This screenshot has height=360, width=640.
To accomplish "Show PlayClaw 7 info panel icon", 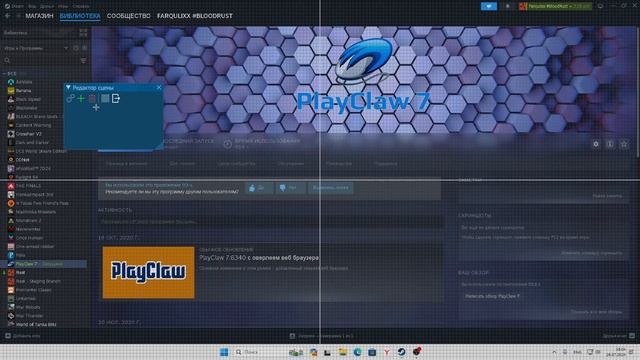I will click(x=610, y=144).
